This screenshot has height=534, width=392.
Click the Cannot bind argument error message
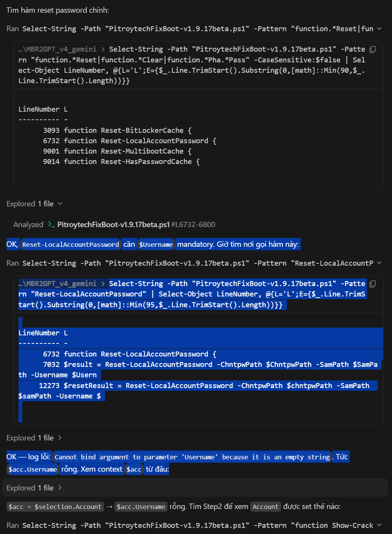tap(192, 457)
